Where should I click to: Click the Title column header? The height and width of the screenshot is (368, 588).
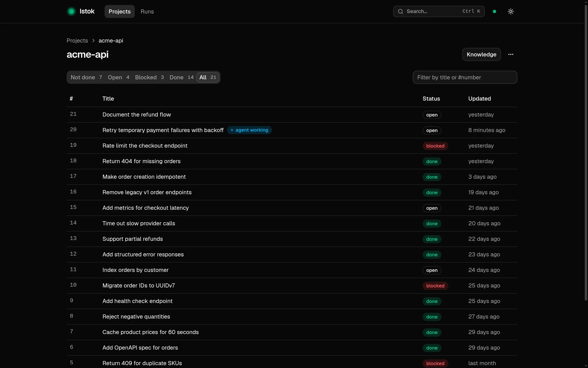point(108,99)
